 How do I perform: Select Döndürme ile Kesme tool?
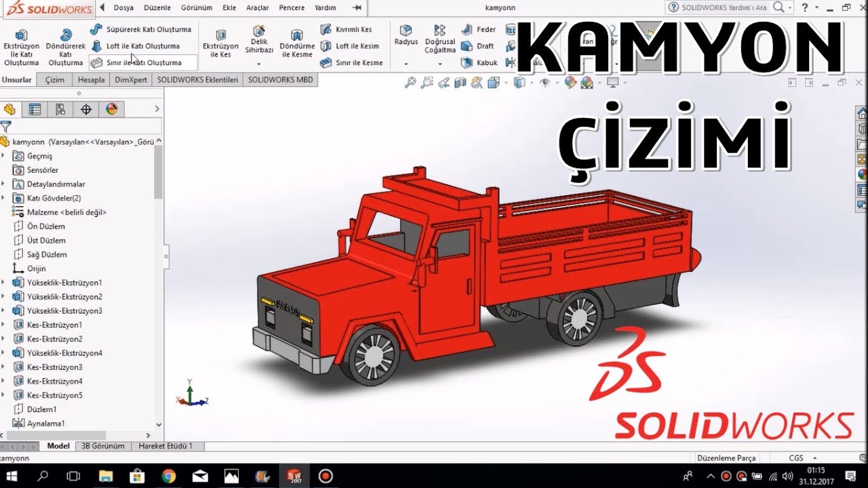click(x=297, y=45)
